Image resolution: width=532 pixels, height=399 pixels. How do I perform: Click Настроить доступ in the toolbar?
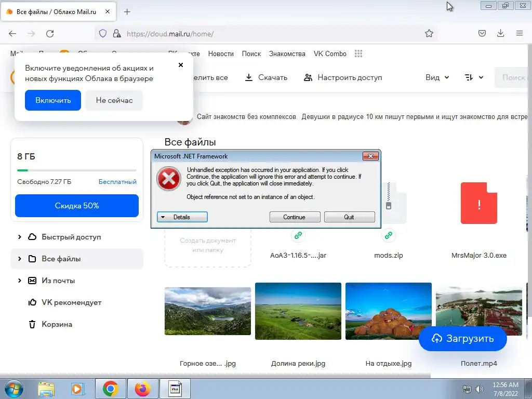(343, 77)
